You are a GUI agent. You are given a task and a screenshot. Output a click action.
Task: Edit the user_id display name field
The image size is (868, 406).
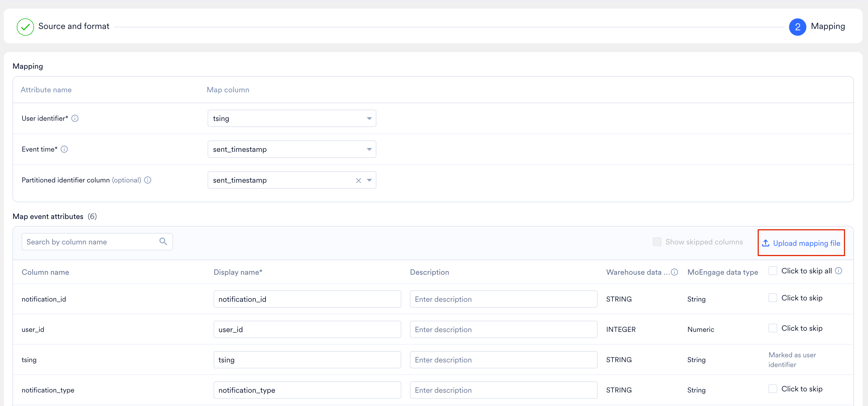click(307, 329)
